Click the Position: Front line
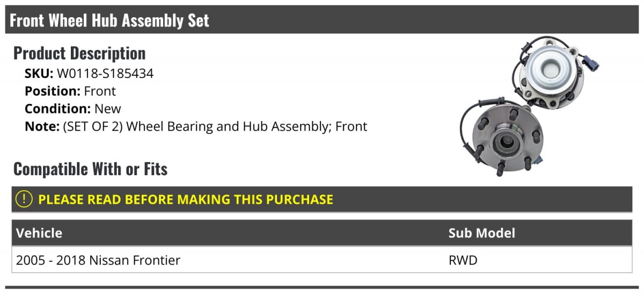This screenshot has height=294, width=644. tap(70, 91)
